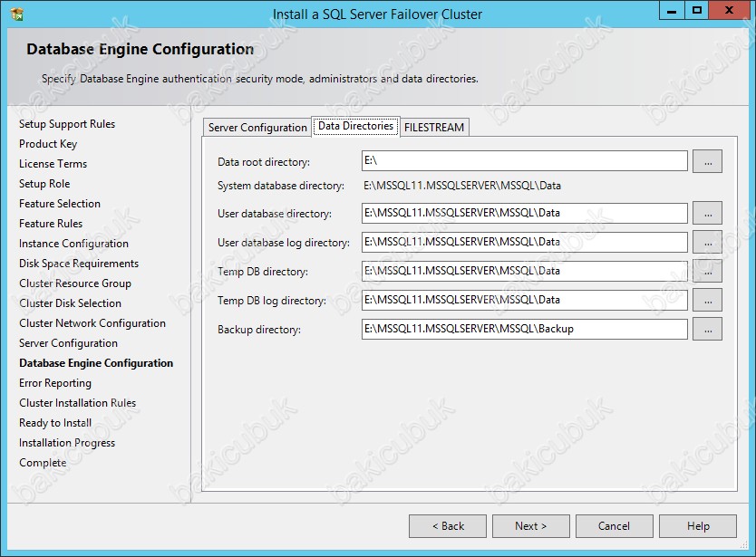Switch to the Server Configuration tab
The image size is (756, 557).
pos(257,127)
